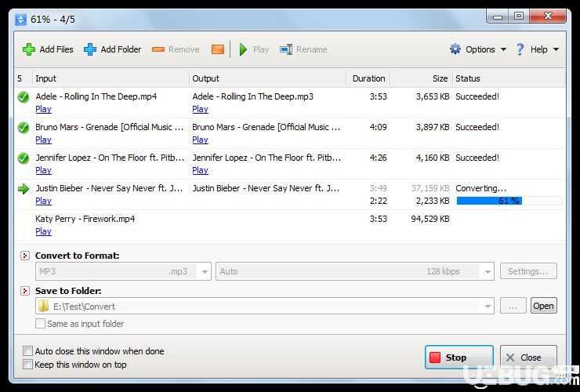This screenshot has width=580, height=392.
Task: Click the Converting... status text
Action: click(481, 188)
